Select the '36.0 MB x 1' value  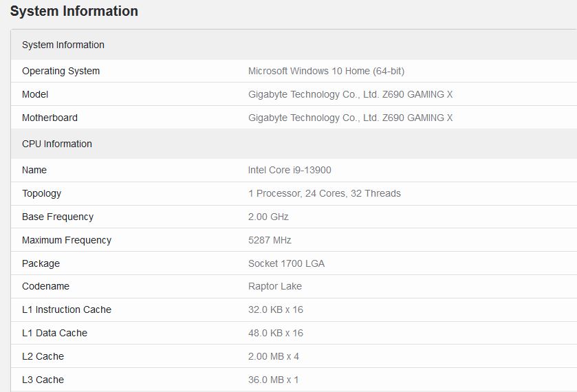pos(273,380)
